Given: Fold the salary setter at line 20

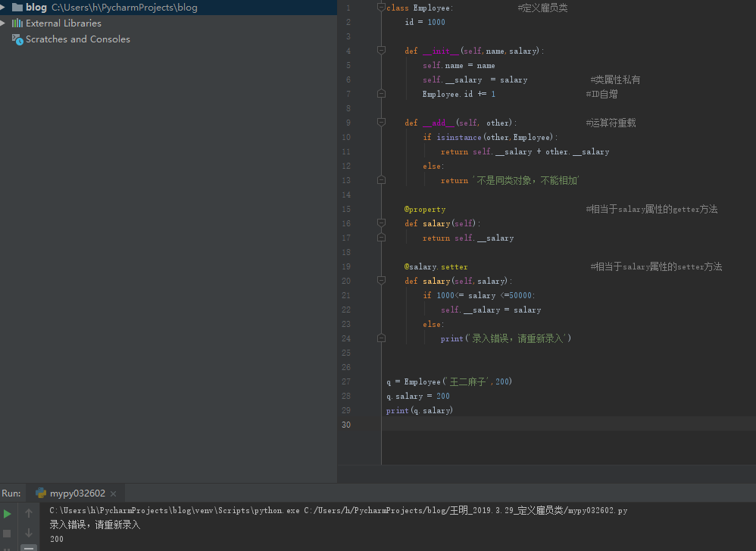Looking at the screenshot, I should (x=381, y=280).
